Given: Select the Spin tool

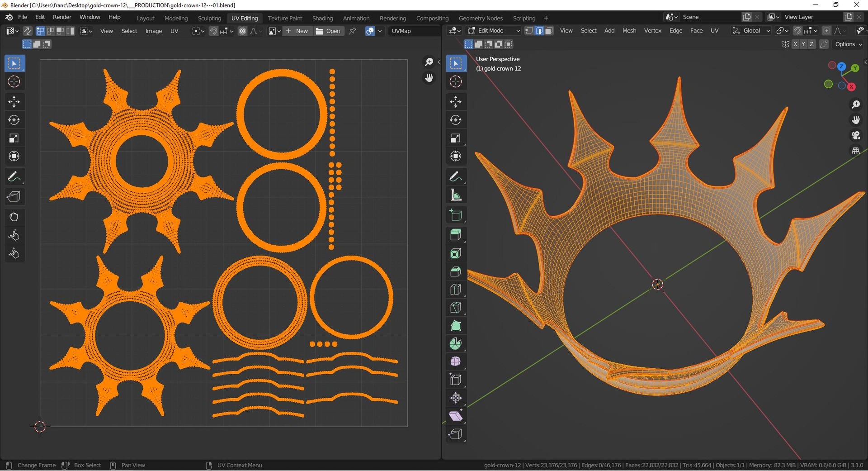Looking at the screenshot, I should [456, 344].
